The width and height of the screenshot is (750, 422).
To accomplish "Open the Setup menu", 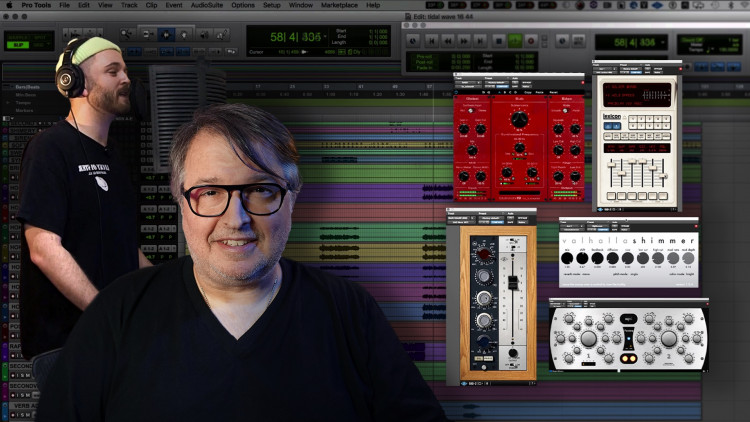I will point(271,5).
